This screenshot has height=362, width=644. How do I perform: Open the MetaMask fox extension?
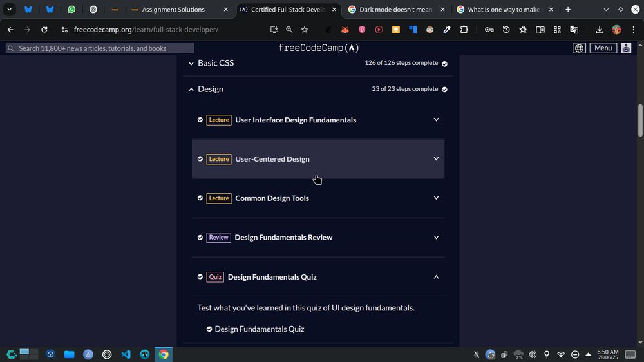(345, 30)
